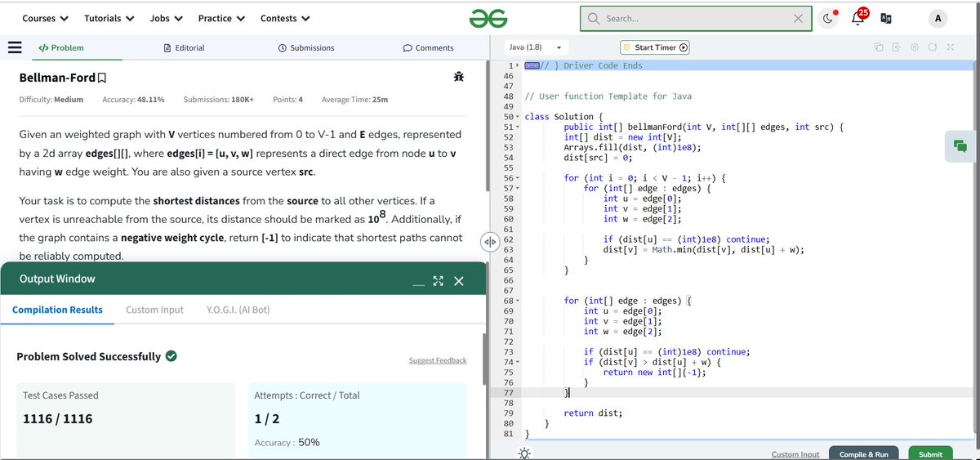Open the Contests dropdown menu
Screen dimensions: 980x460
pos(285,18)
